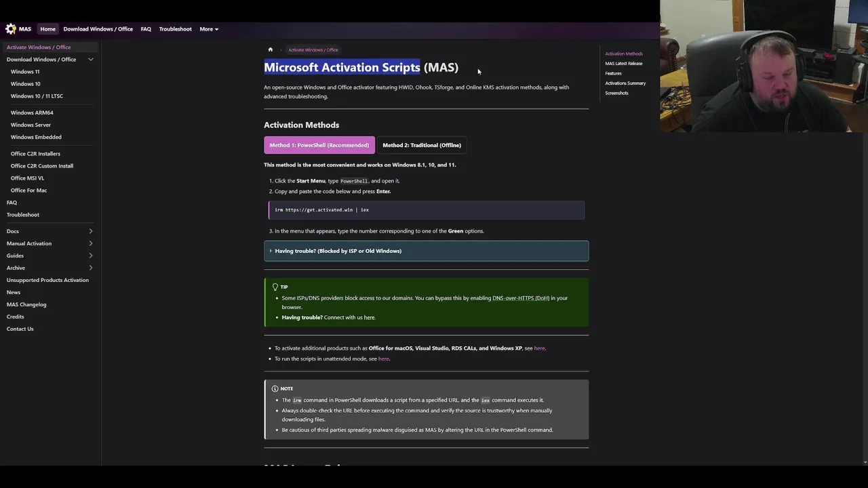Open Download Windows / Office in the top nav
The image size is (868, 488).
[98, 29]
